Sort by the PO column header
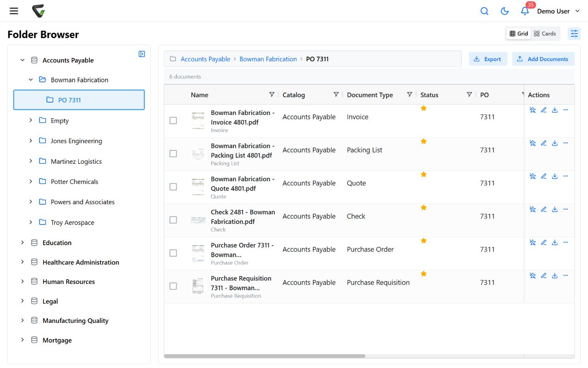 (484, 95)
